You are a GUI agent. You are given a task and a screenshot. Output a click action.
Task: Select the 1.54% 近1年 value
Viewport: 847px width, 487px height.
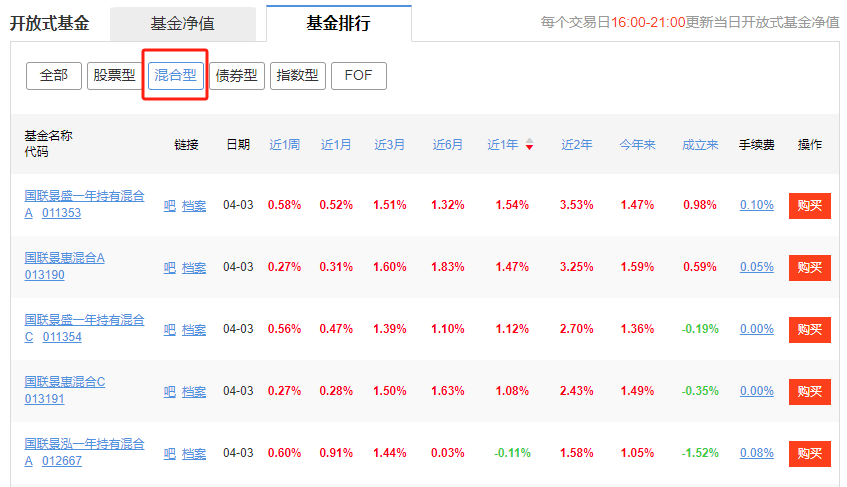[512, 205]
